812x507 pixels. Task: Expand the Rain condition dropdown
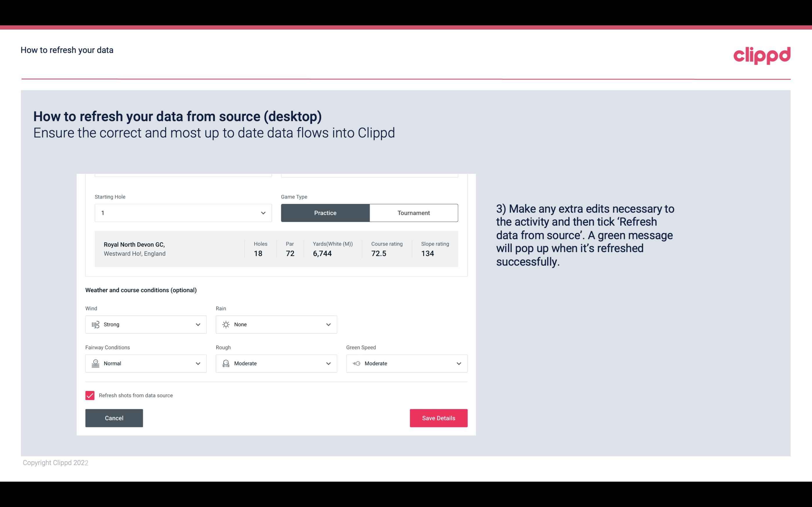point(328,324)
